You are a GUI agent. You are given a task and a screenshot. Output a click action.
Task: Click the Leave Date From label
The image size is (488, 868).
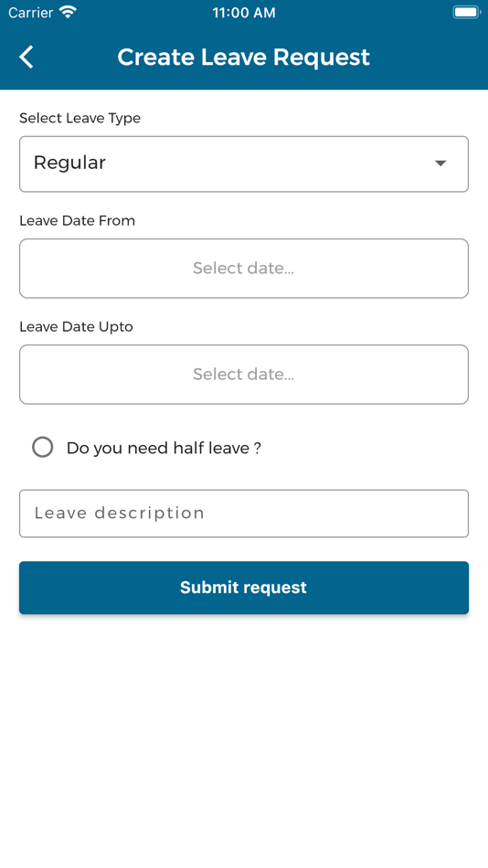tap(77, 220)
